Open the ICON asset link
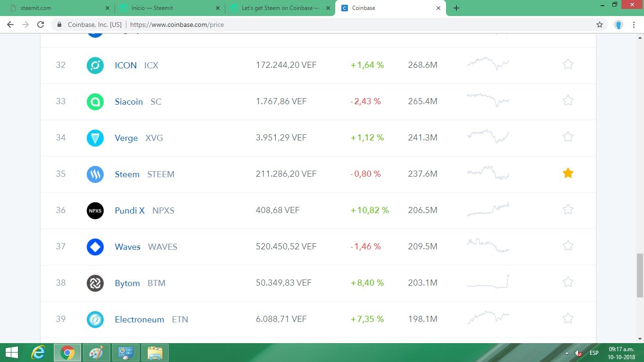The width and height of the screenshot is (644, 362). [126, 66]
